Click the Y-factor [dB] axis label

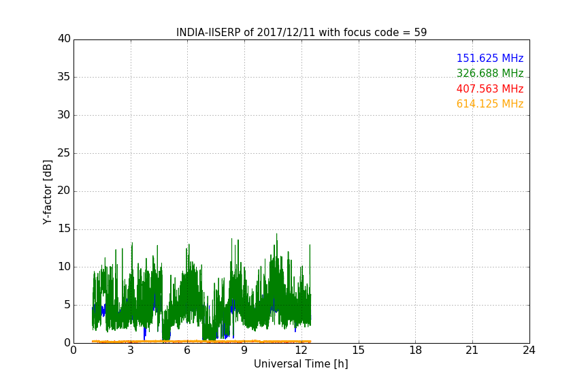point(47,192)
